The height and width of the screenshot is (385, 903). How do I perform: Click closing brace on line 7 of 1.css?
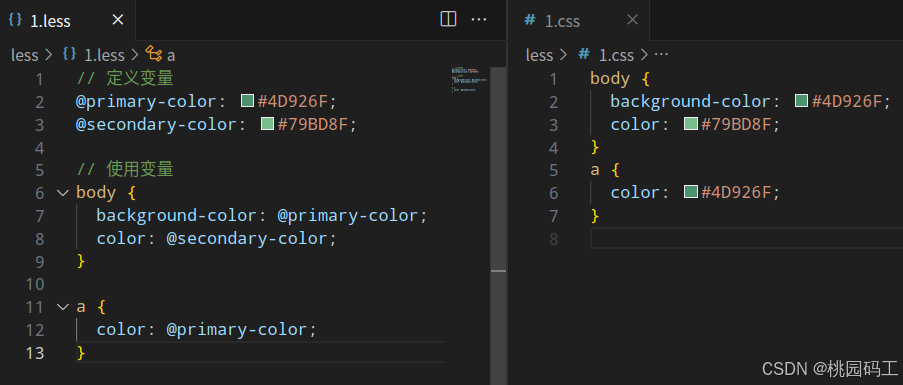coord(595,216)
